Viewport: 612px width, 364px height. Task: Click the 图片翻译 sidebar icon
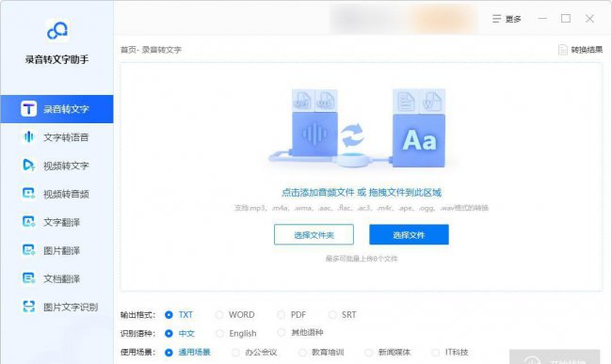pyautogui.click(x=28, y=250)
